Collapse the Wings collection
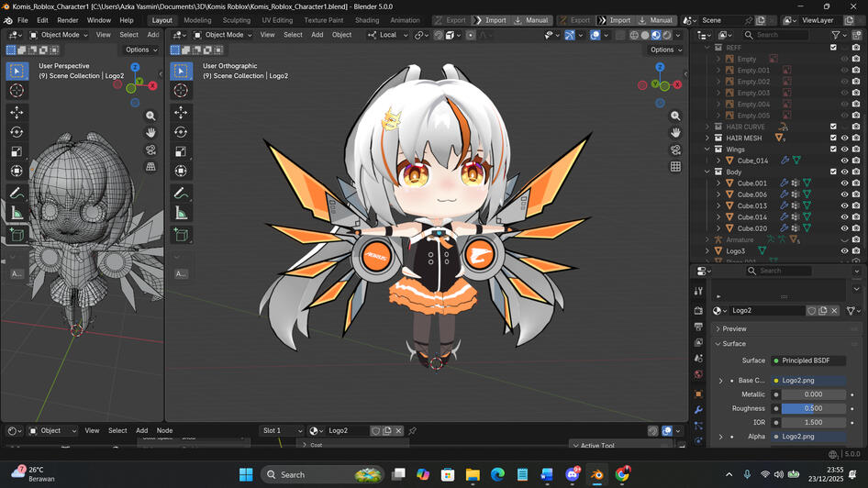This screenshot has height=488, width=868. (x=707, y=150)
